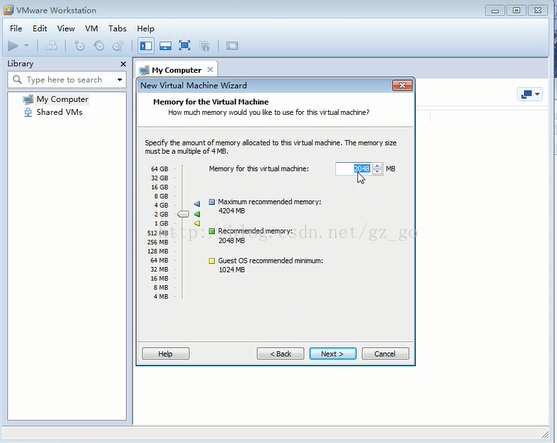Expand the Library search filter dropdown
The image size is (557, 443).
click(x=120, y=80)
